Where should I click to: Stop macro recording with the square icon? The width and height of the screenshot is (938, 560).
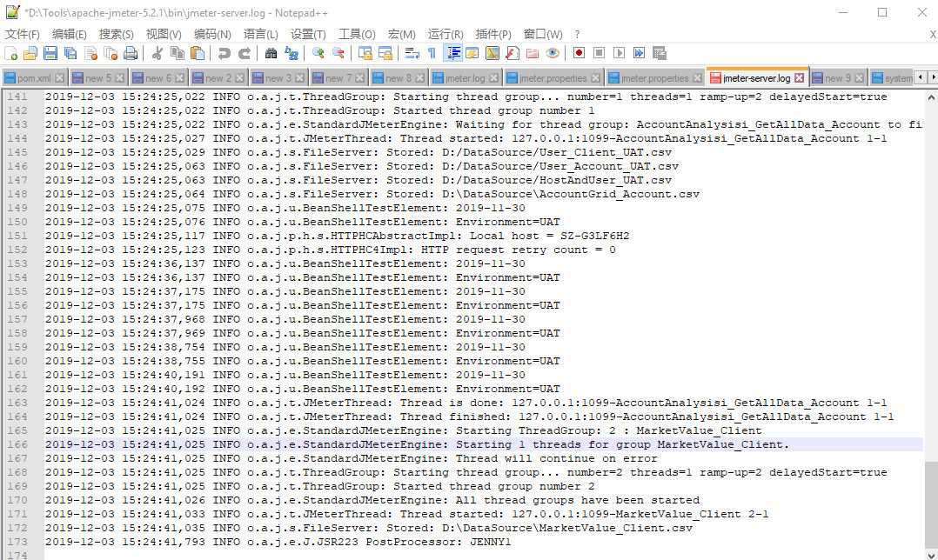pos(599,53)
